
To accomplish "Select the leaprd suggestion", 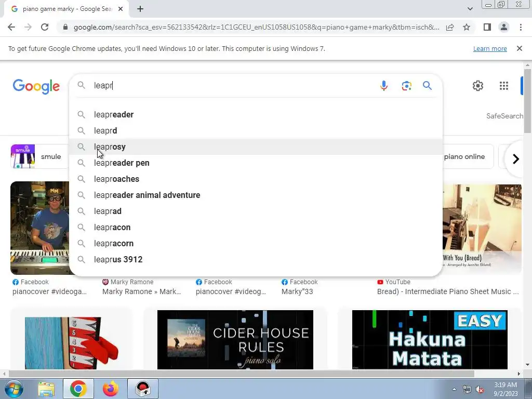I will coord(256,130).
